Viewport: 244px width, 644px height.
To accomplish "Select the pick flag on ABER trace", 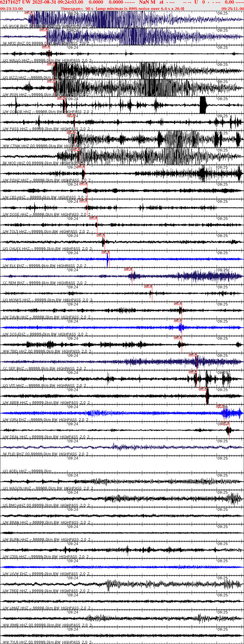I will coord(203,389).
